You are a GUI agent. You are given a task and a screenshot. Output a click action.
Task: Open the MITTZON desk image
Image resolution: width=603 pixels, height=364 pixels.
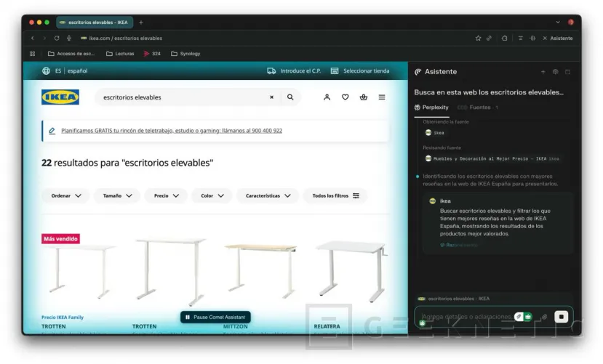262,271
